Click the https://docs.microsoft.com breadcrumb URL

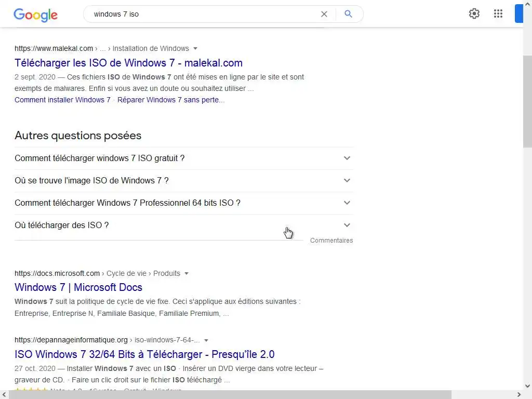click(x=57, y=273)
